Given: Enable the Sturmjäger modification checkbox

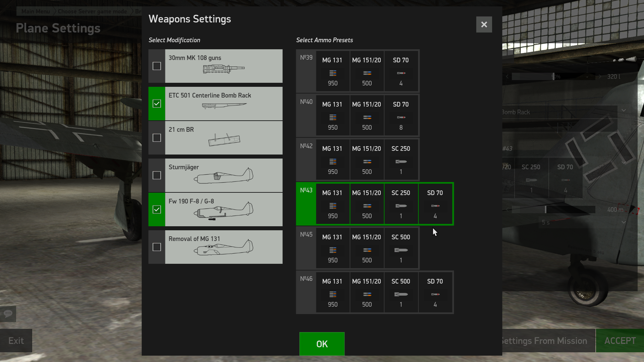Looking at the screenshot, I should tap(157, 175).
